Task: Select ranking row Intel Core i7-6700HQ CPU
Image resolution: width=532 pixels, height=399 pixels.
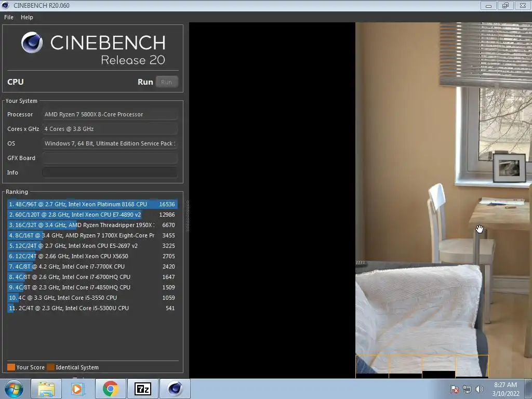Action: click(x=92, y=277)
